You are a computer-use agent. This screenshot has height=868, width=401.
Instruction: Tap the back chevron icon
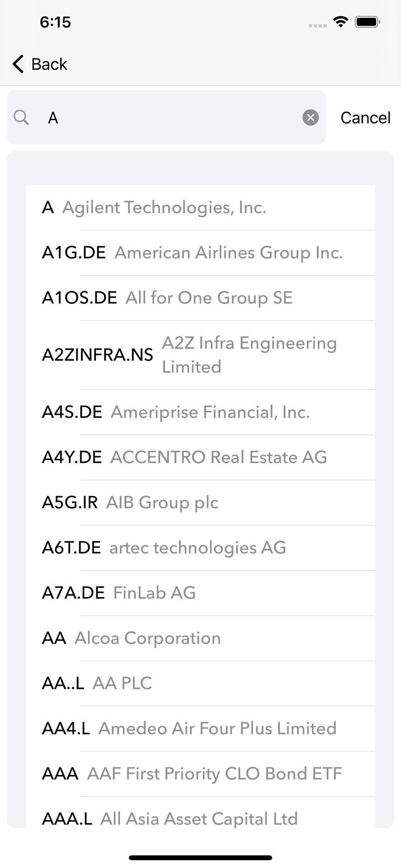(x=18, y=64)
